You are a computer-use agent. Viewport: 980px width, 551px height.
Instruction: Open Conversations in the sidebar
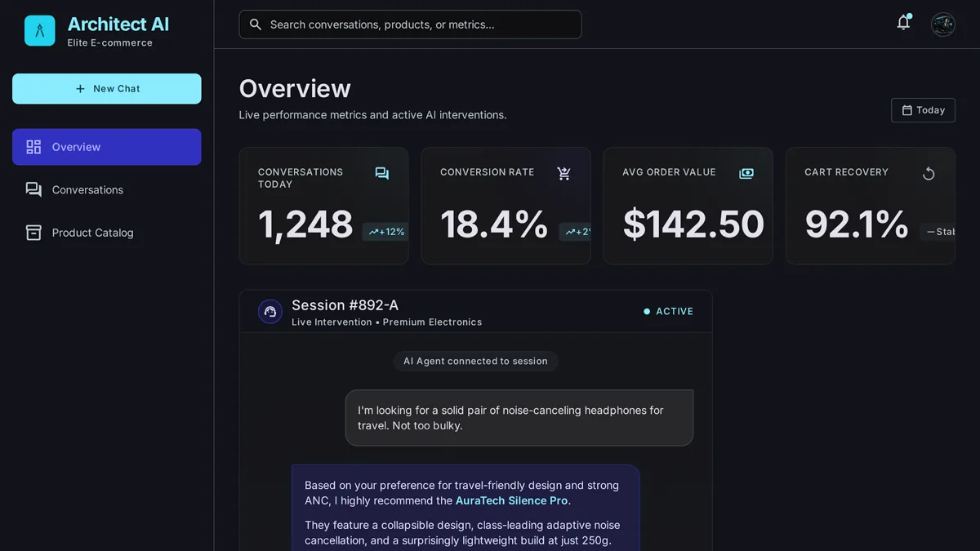coord(107,189)
